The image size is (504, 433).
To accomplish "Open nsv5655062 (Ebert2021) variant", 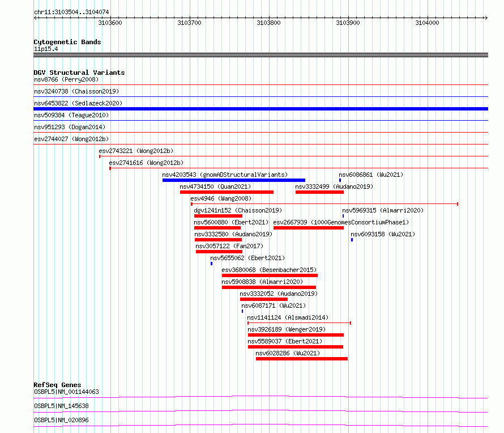I will pyautogui.click(x=247, y=258).
